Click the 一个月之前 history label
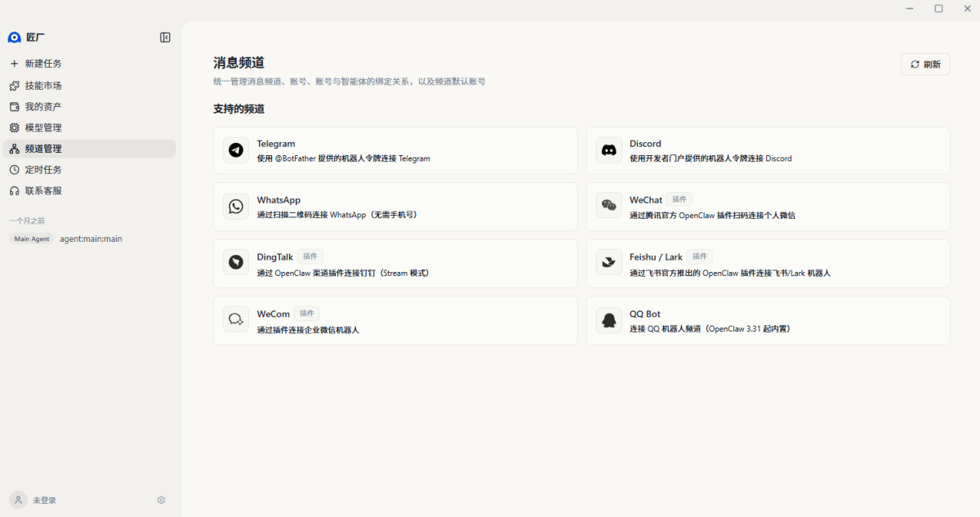The width and height of the screenshot is (980, 517). 28,221
